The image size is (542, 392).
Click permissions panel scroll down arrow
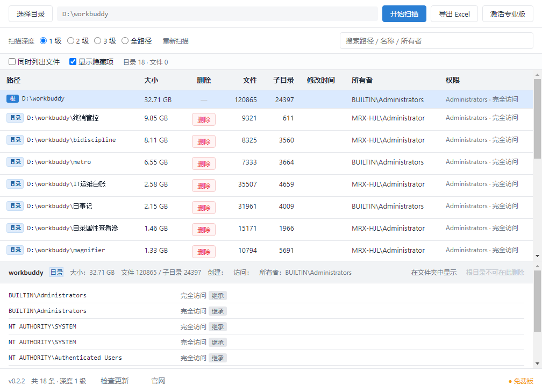pyautogui.click(x=538, y=364)
